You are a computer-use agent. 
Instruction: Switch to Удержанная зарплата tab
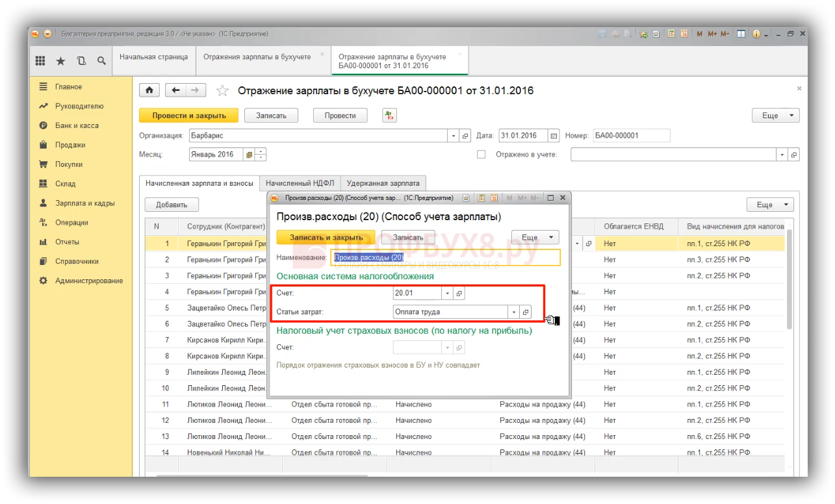coord(383,183)
